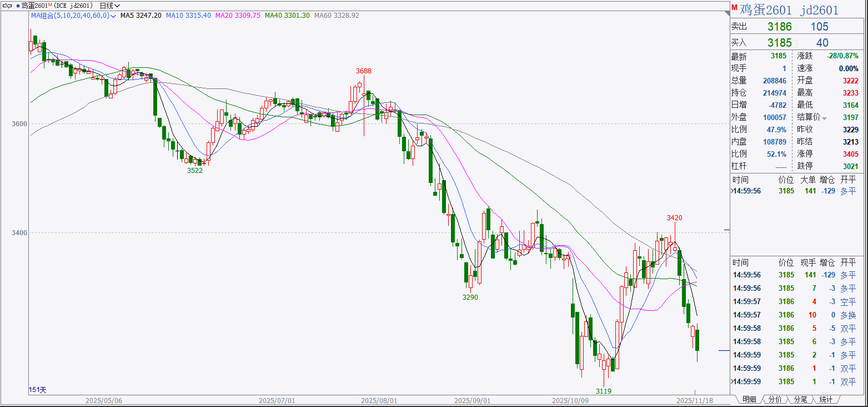Viewport: 868px width, 407px height.
Task: Click the link icon before 鸡蛋2601
Action: pyautogui.click(x=7, y=6)
